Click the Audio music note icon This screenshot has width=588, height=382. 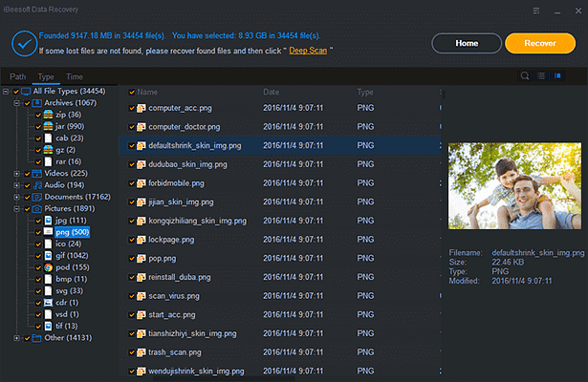coord(35,185)
